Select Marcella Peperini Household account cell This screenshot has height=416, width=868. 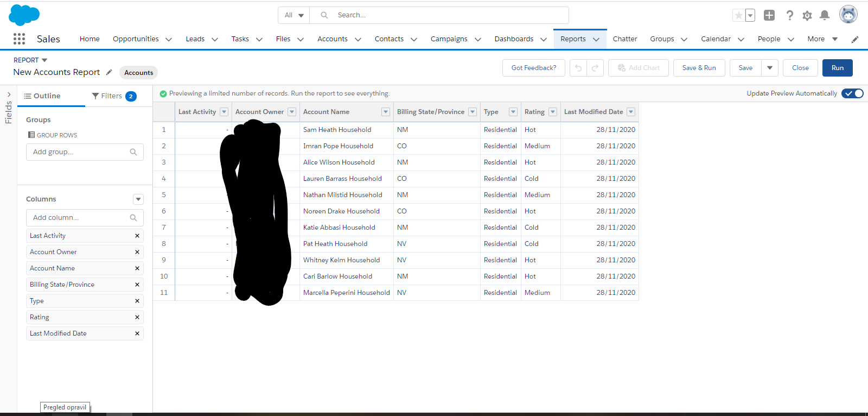click(x=347, y=293)
